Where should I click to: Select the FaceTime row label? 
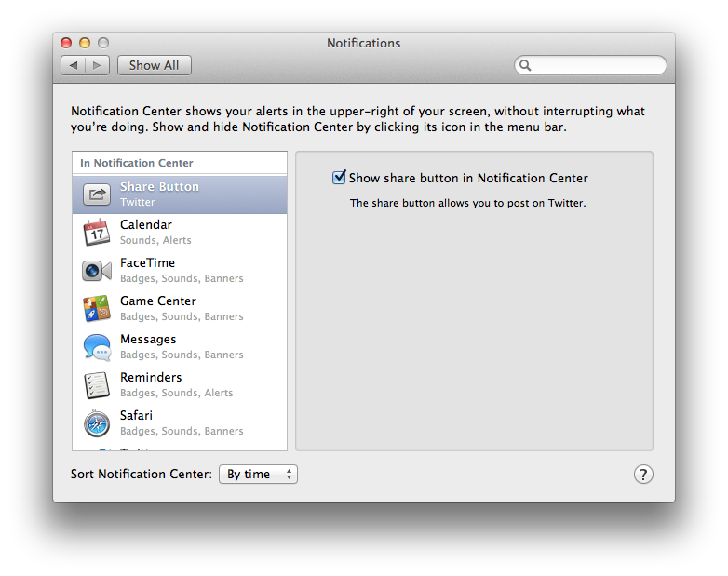(147, 262)
